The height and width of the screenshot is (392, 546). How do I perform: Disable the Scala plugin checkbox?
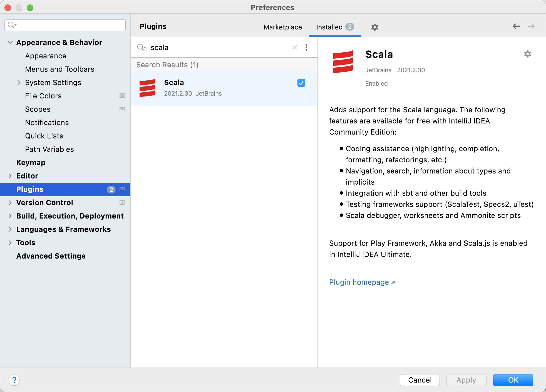301,83
